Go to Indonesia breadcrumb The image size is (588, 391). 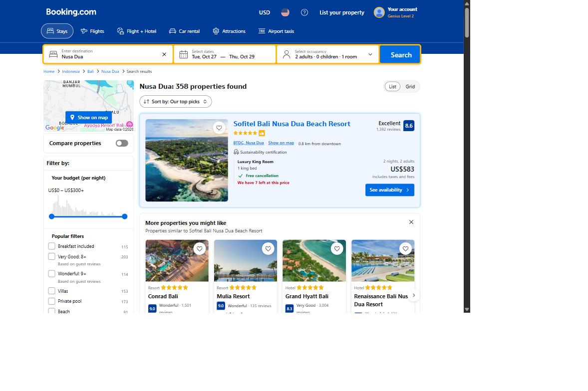coord(70,71)
